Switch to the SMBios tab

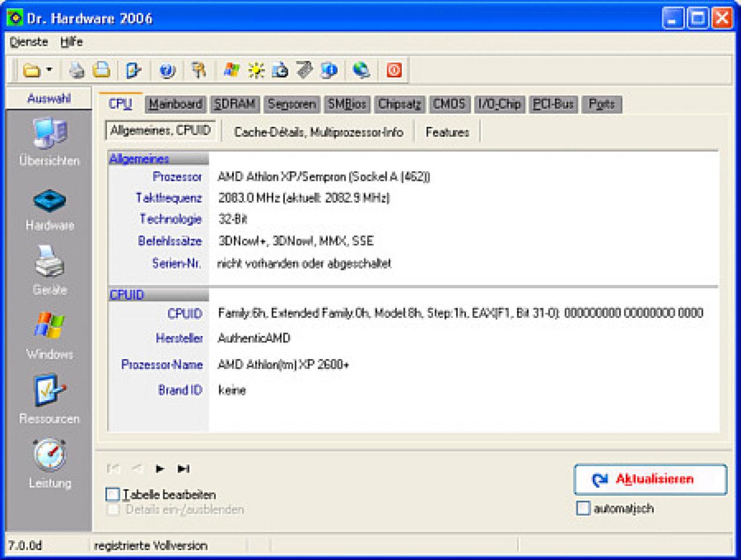347,104
